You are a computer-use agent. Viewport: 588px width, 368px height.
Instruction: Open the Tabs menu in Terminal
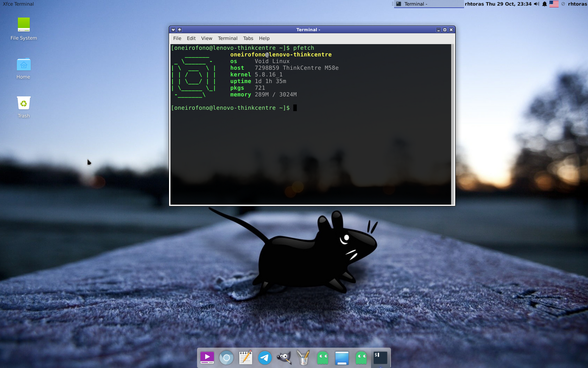tap(248, 38)
